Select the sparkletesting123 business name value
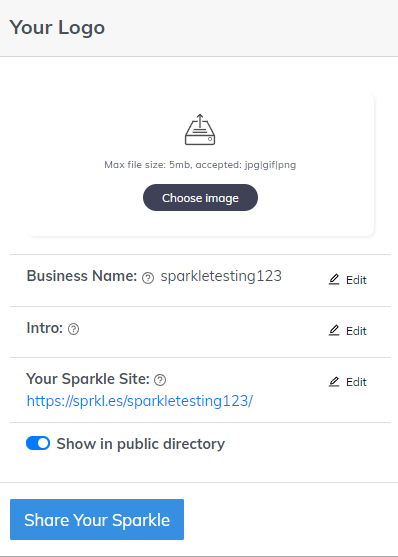 (x=221, y=276)
